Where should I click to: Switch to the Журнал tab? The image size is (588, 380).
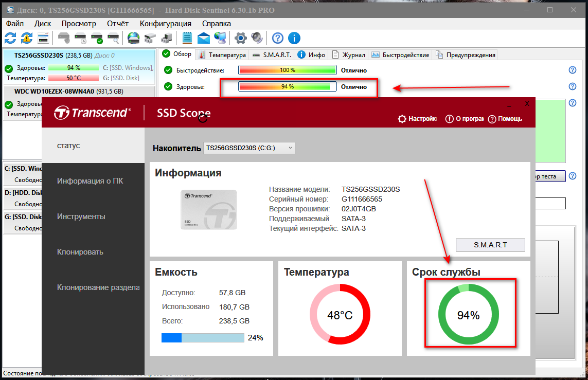pos(348,55)
